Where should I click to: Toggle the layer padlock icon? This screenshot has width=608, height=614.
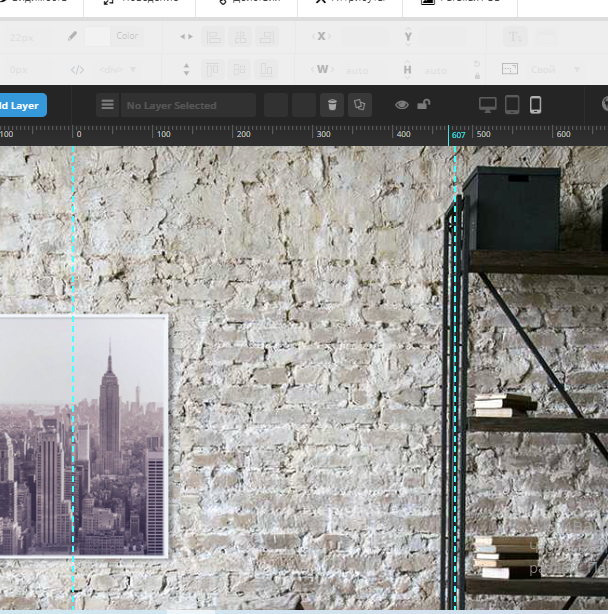[424, 104]
